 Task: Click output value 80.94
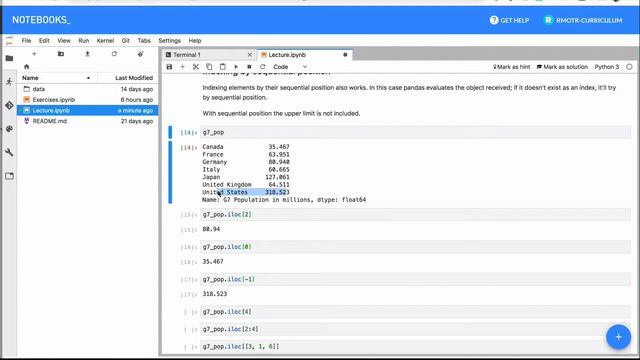(x=211, y=229)
